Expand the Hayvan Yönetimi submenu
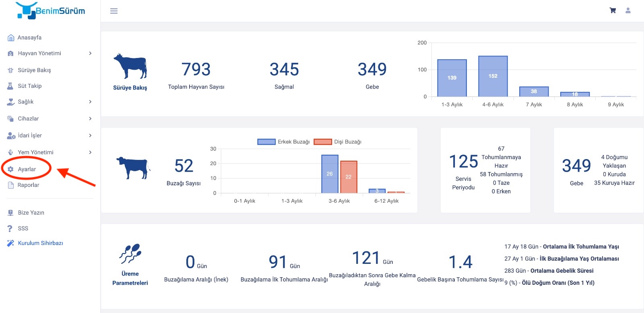Image resolution: width=644 pixels, height=313 pixels. (x=90, y=53)
